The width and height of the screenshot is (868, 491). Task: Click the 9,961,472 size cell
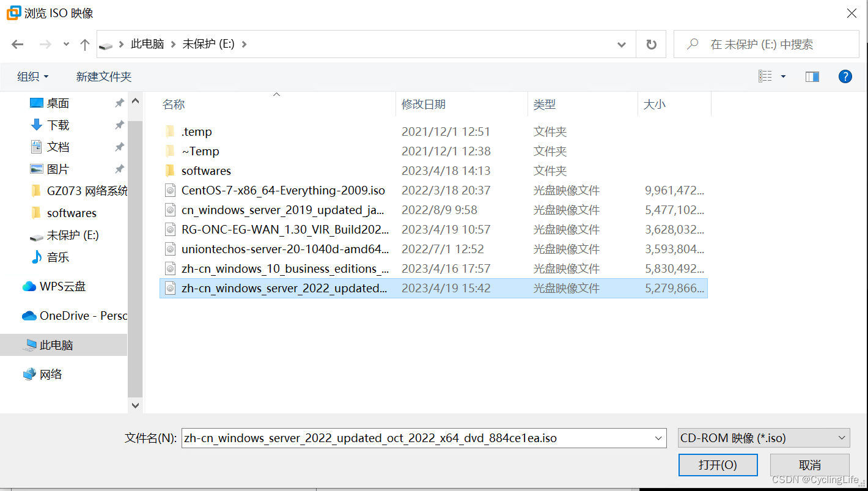point(675,190)
